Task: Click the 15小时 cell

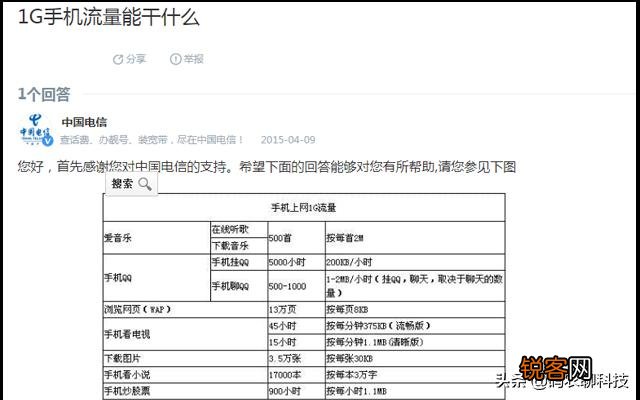Action: pyautogui.click(x=296, y=342)
